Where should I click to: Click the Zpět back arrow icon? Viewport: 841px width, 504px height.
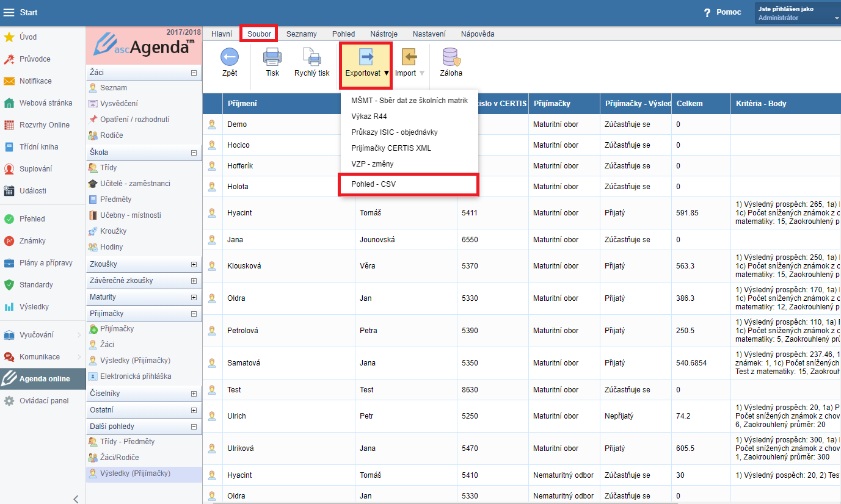click(229, 57)
